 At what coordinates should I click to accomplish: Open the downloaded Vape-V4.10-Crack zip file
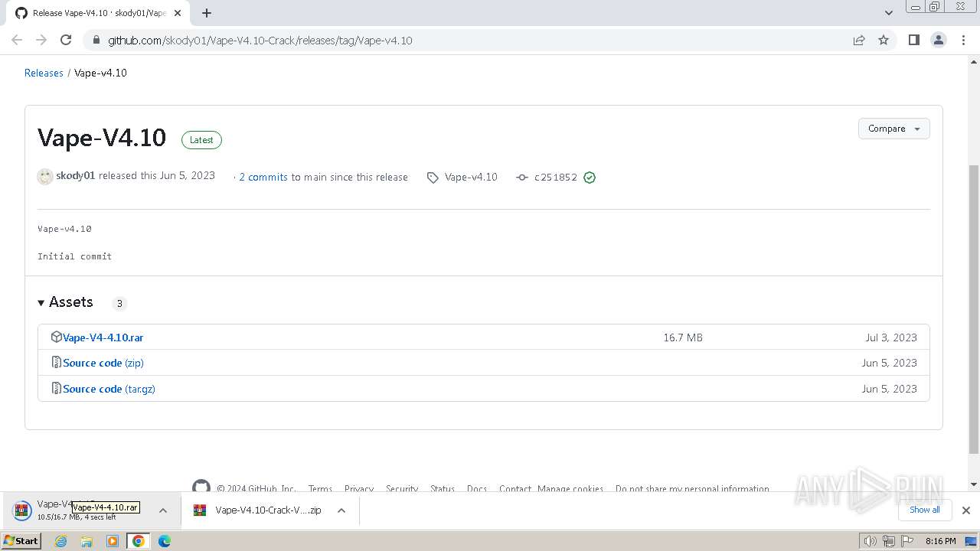[268, 510]
